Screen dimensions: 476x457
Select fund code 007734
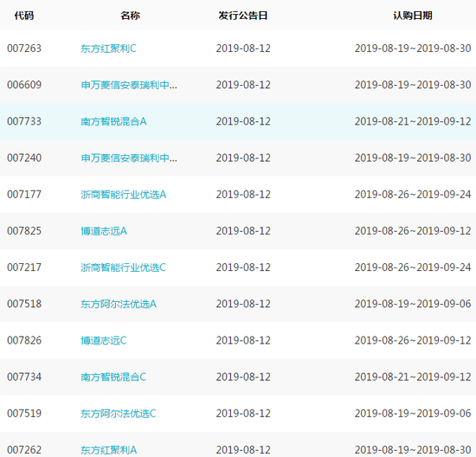[24, 377]
